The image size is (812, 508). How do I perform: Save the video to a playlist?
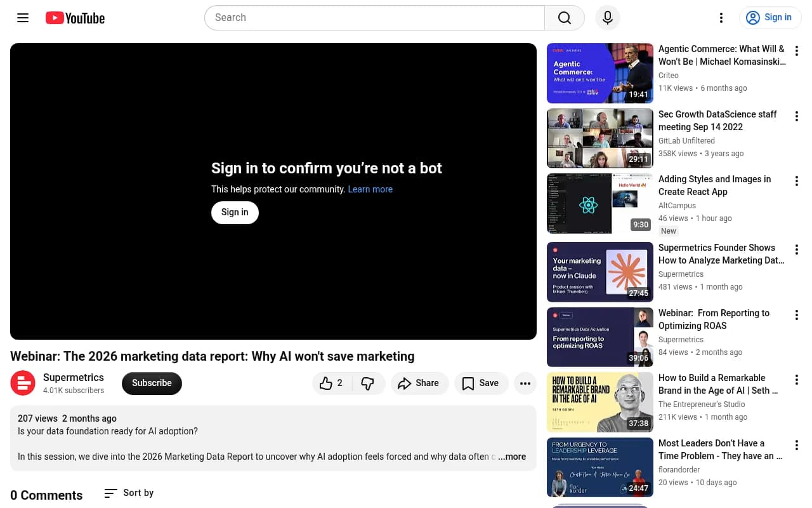click(x=481, y=383)
